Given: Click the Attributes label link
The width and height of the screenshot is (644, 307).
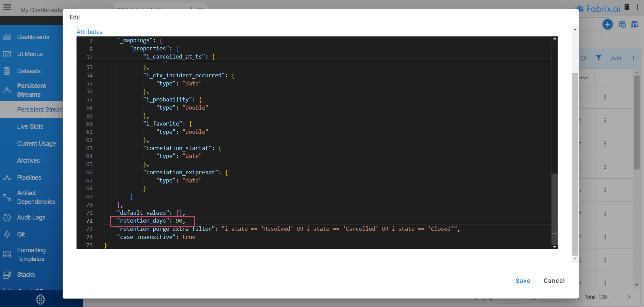Looking at the screenshot, I should click(x=89, y=32).
